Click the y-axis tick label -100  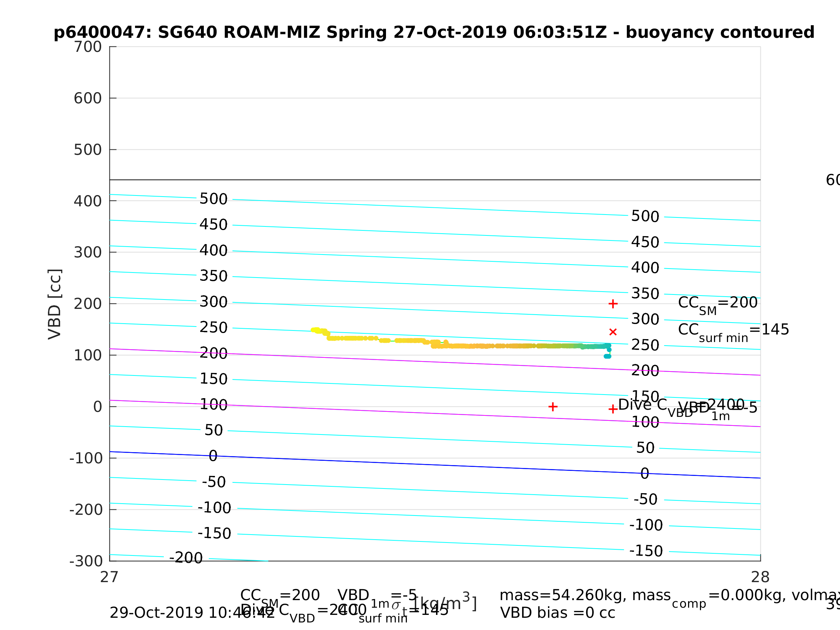[86, 458]
